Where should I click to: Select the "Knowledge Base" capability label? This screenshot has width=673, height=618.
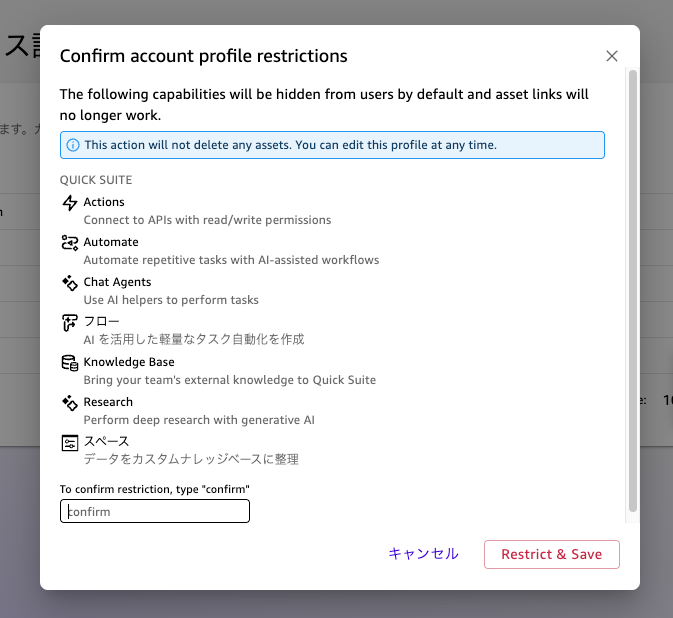coord(129,362)
